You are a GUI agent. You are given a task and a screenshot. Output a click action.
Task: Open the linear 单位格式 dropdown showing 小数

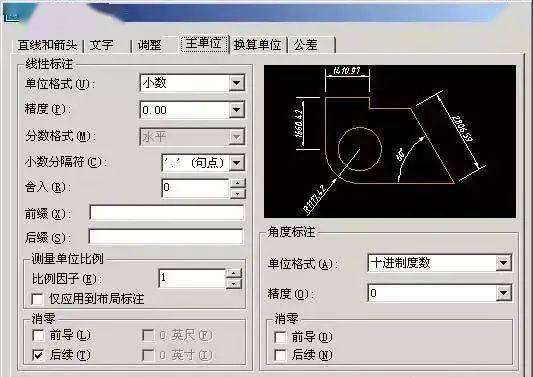237,83
